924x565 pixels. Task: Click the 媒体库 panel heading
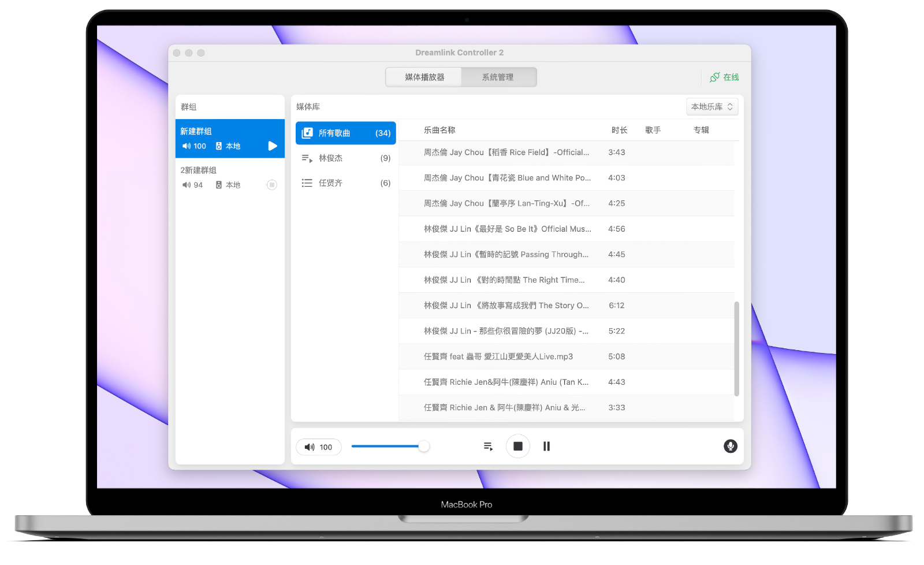308,107
